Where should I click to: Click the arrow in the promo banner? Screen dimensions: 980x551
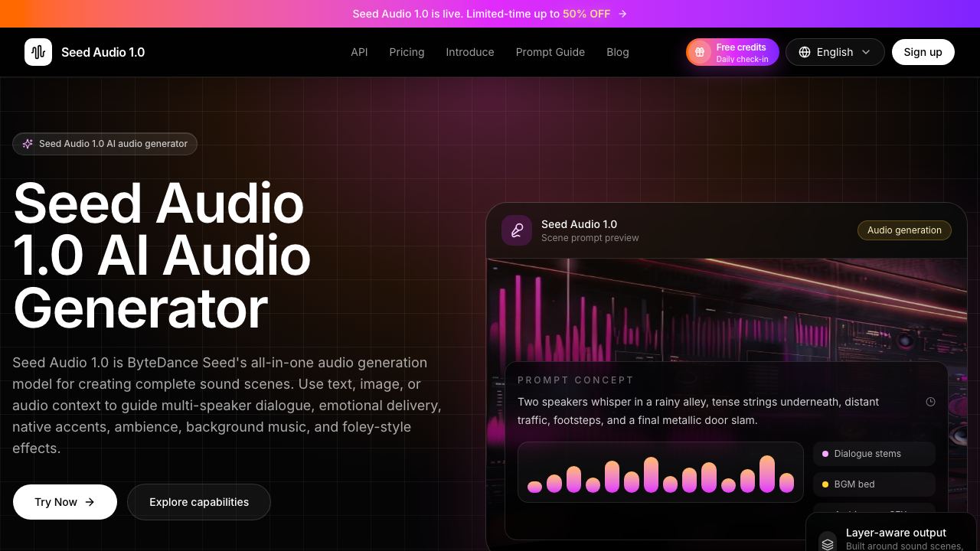coord(622,14)
